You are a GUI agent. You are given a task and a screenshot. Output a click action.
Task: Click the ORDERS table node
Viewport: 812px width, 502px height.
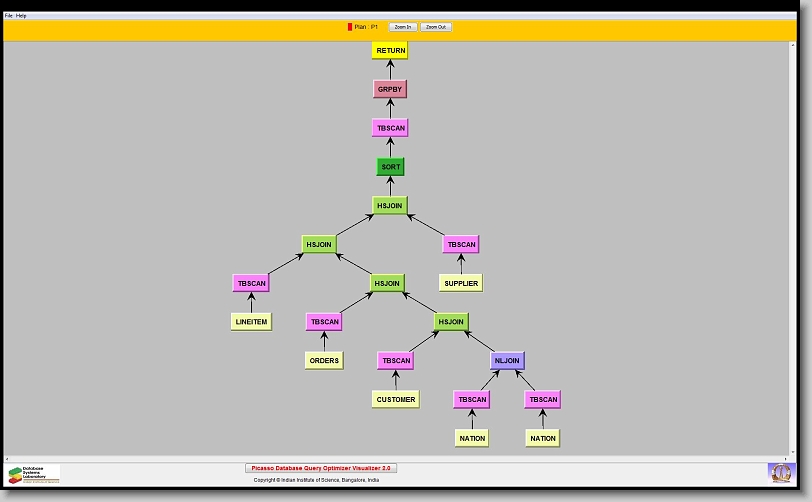[324, 360]
